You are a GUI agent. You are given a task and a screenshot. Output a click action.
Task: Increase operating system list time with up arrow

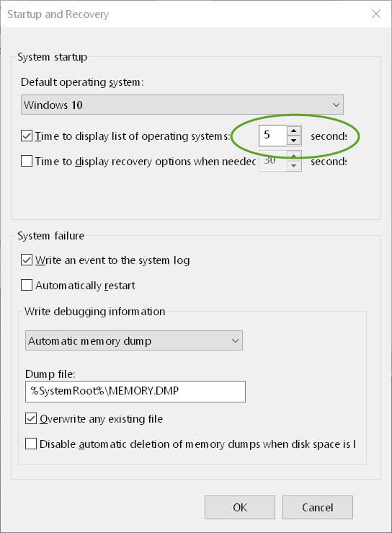[294, 131]
